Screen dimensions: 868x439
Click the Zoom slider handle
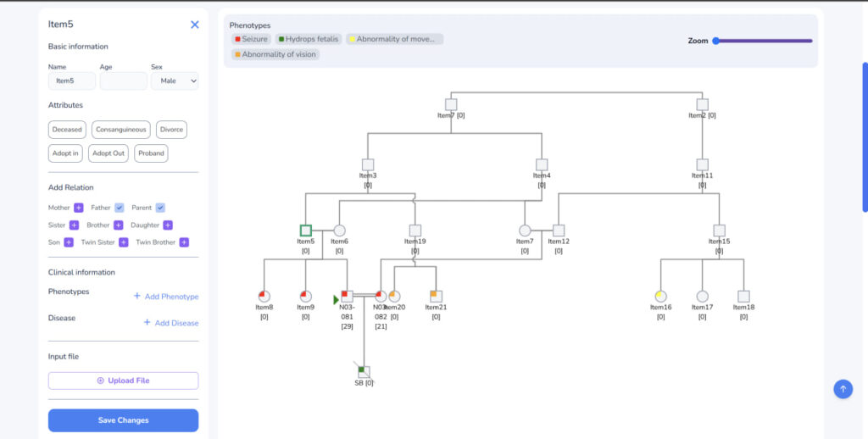coord(715,41)
